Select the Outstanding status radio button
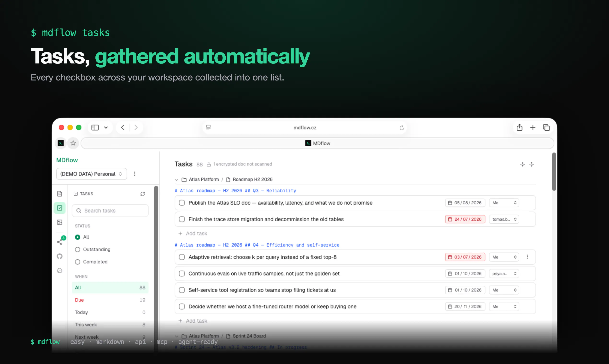 pyautogui.click(x=78, y=250)
